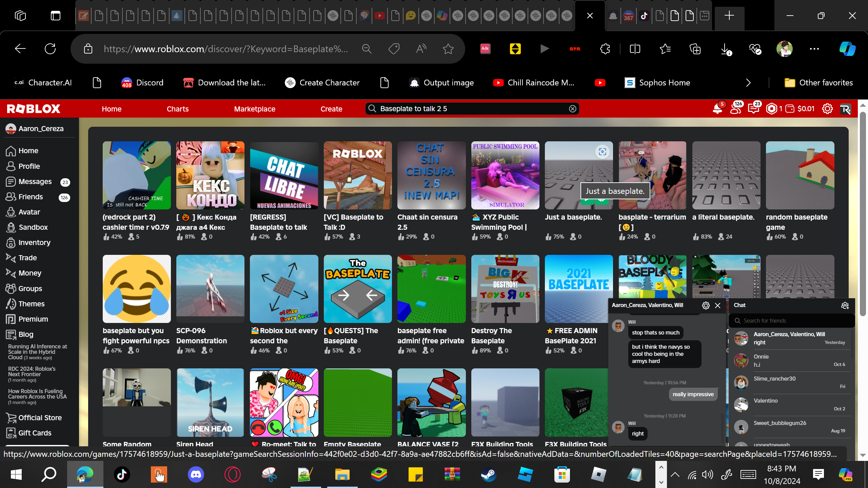
Task: Click the Robux balance icon
Action: [772, 109]
